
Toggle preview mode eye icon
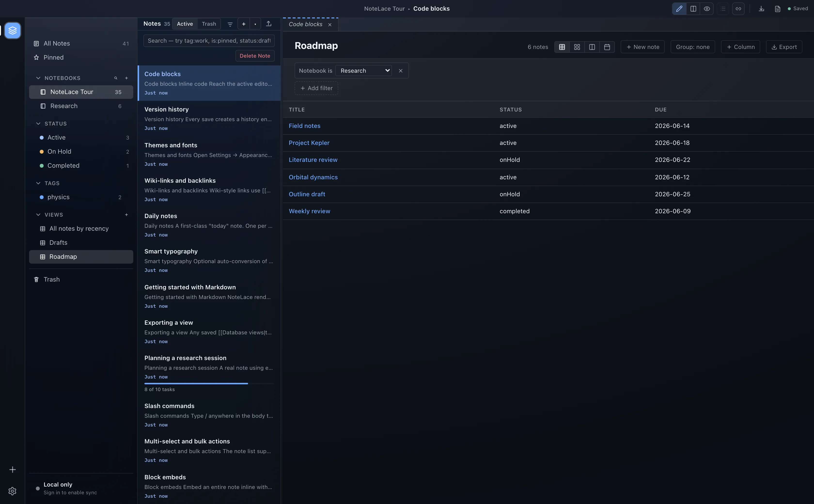click(x=707, y=9)
